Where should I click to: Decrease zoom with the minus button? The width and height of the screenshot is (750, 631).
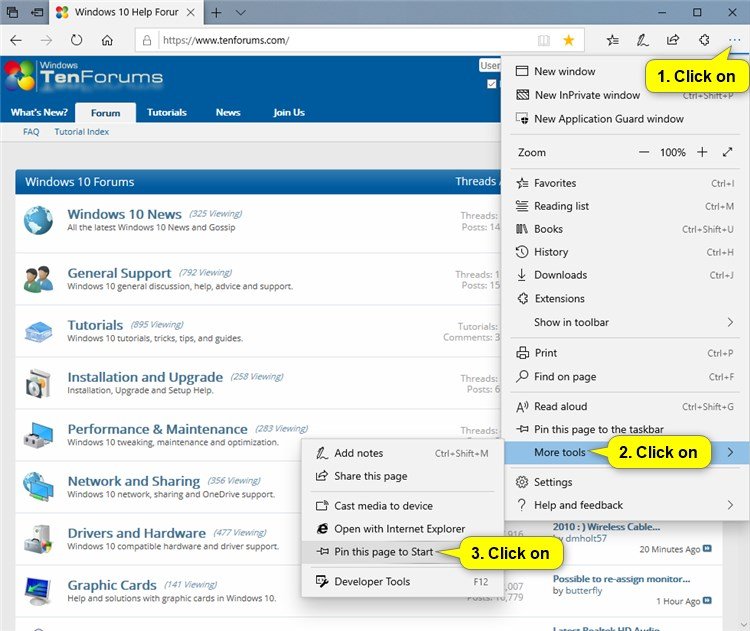[x=644, y=152]
